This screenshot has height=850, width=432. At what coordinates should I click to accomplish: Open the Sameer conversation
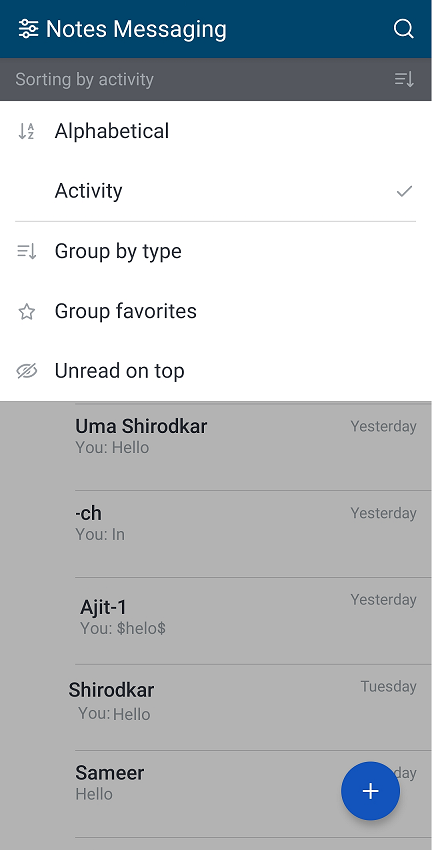216,794
